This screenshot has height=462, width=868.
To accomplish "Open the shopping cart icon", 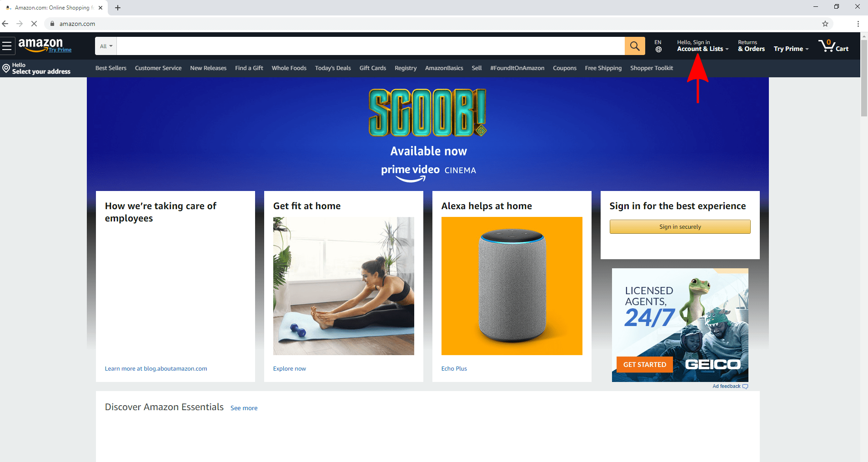I will (x=833, y=46).
